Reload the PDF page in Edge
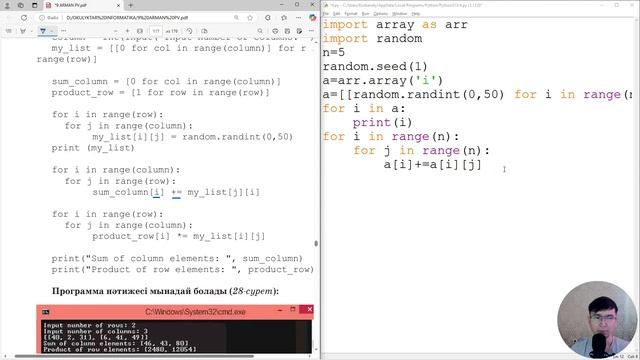This screenshot has width=640, height=360. point(24,18)
